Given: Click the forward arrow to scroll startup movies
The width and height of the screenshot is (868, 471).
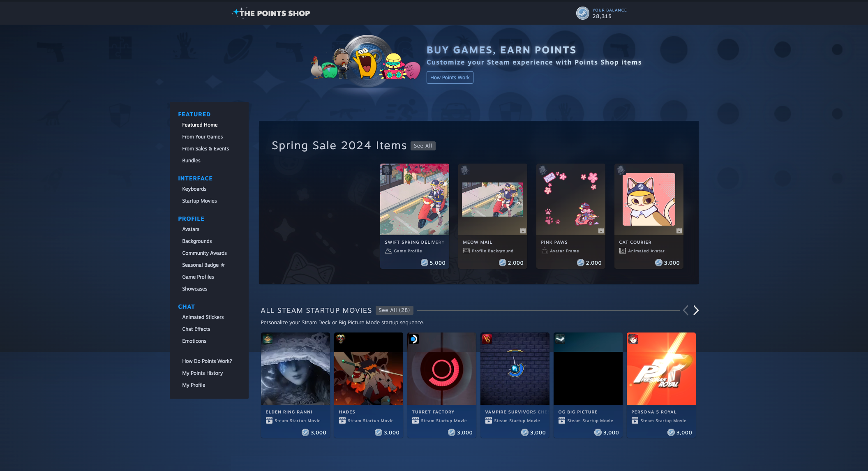Looking at the screenshot, I should coord(696,310).
